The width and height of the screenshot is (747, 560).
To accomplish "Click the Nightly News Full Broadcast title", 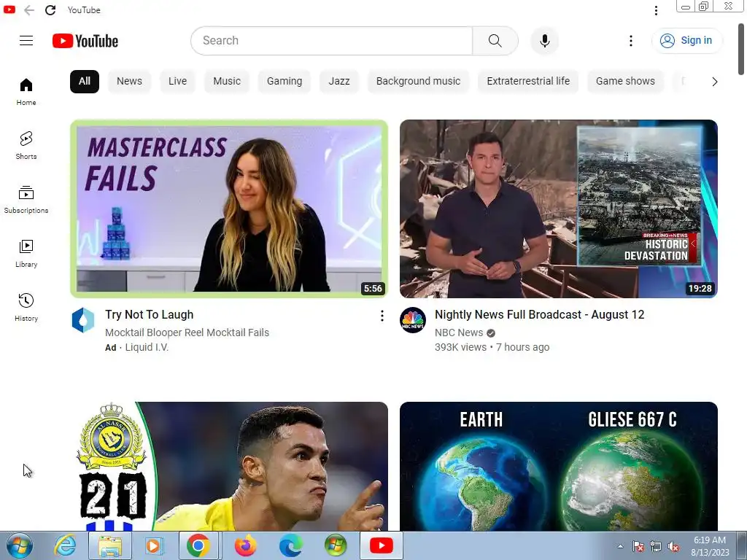I will (x=539, y=315).
